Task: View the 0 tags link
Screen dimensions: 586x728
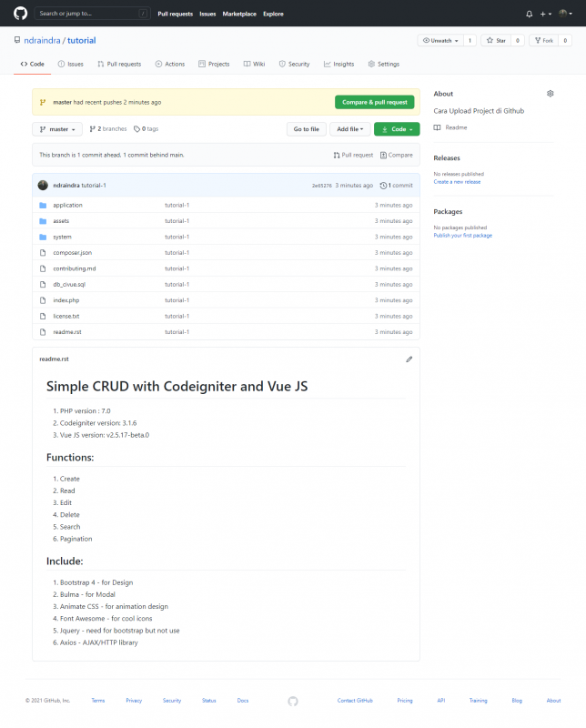Action: pos(146,129)
